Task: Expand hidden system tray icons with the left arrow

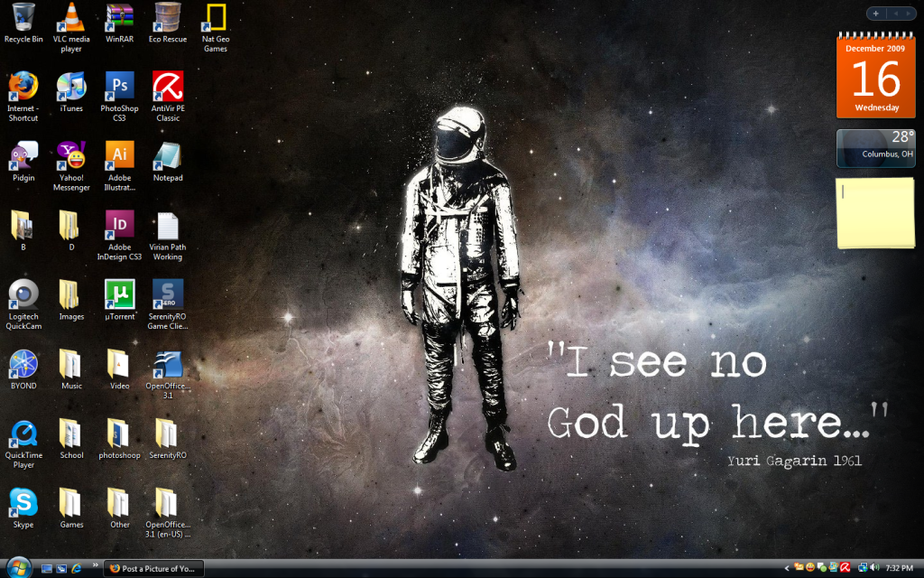Action: pyautogui.click(x=786, y=570)
